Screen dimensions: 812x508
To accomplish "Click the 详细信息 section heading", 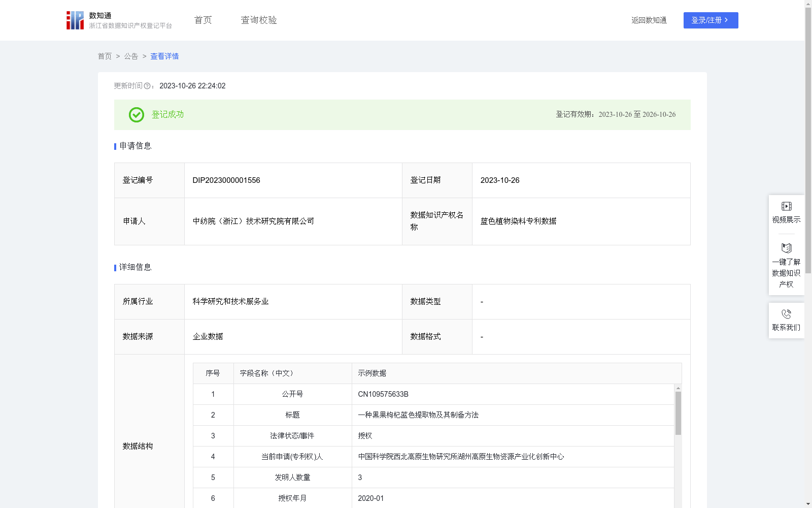I will [x=135, y=268].
